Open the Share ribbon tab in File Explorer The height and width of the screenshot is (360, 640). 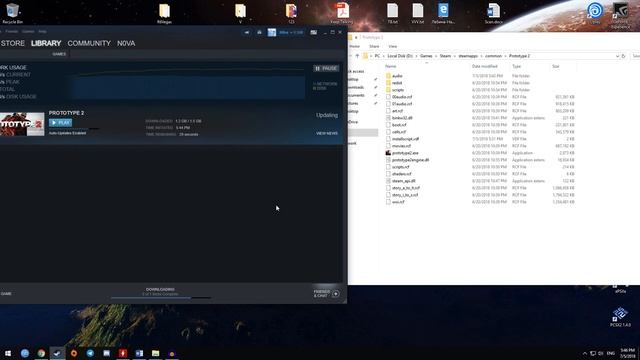coord(374,47)
